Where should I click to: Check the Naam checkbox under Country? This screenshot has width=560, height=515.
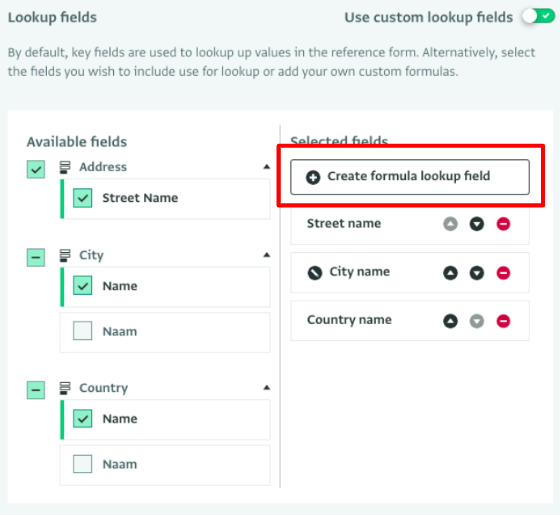[x=82, y=464]
